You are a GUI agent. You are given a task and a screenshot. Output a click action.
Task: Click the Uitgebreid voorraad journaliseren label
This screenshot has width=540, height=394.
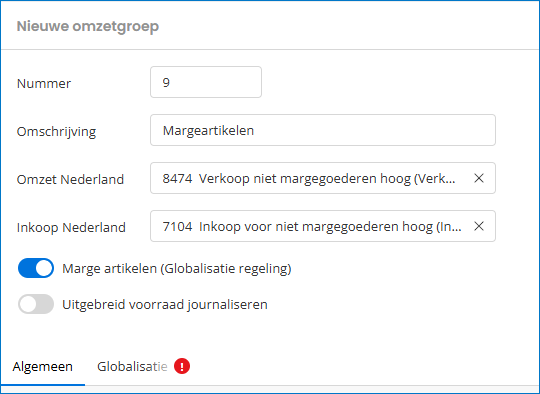[165, 304]
